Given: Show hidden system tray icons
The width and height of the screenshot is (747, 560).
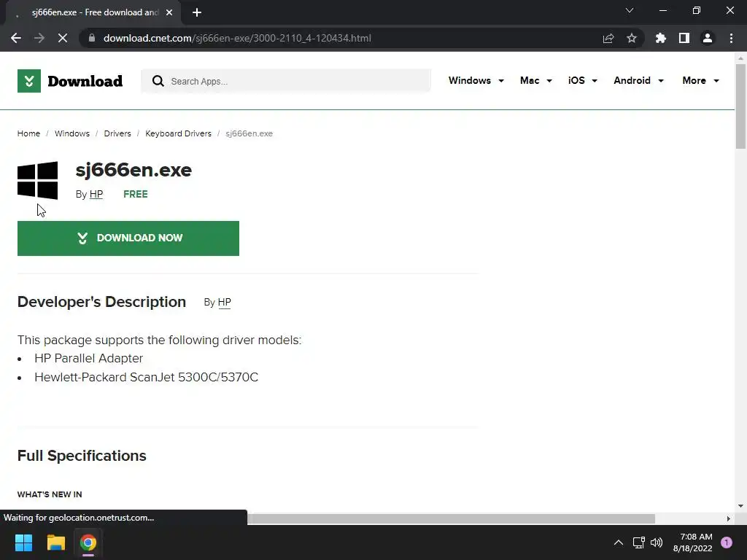Looking at the screenshot, I should 619,542.
